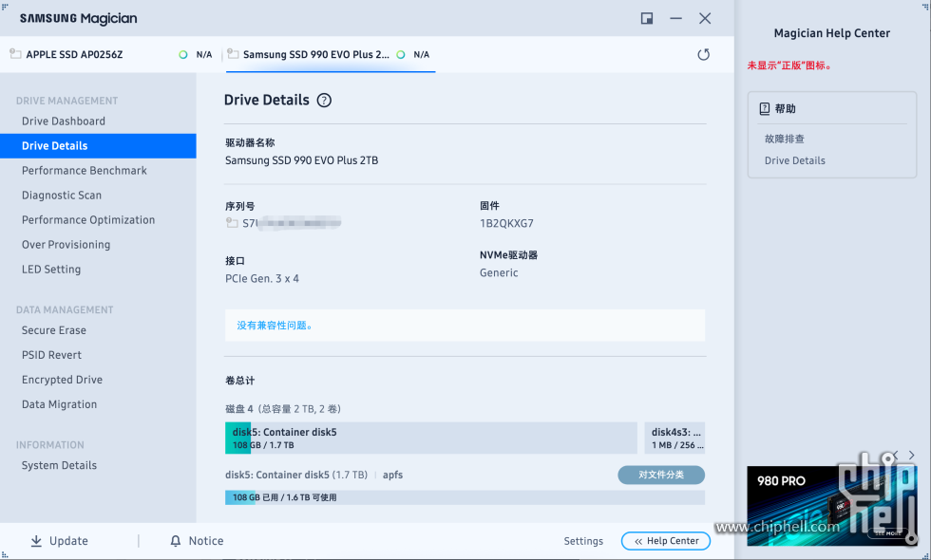The height and width of the screenshot is (560, 931).
Task: Collapse the Help Center panel
Action: [666, 541]
